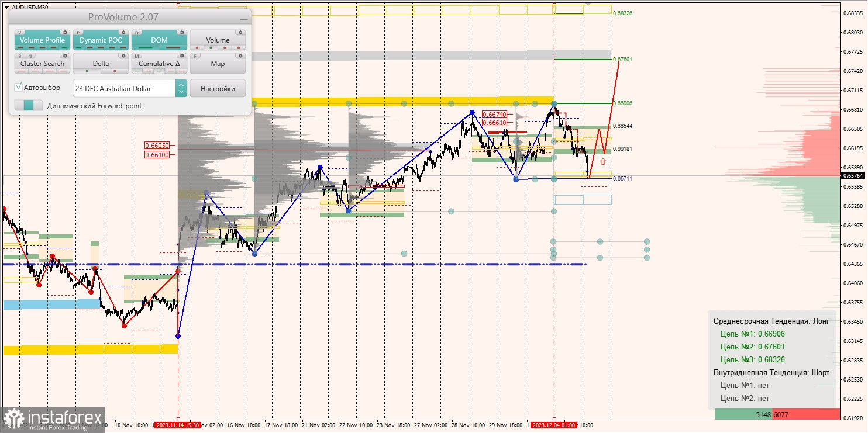868x433 pixels.
Task: Open Dynamic POC settings gear
Action: click(123, 32)
